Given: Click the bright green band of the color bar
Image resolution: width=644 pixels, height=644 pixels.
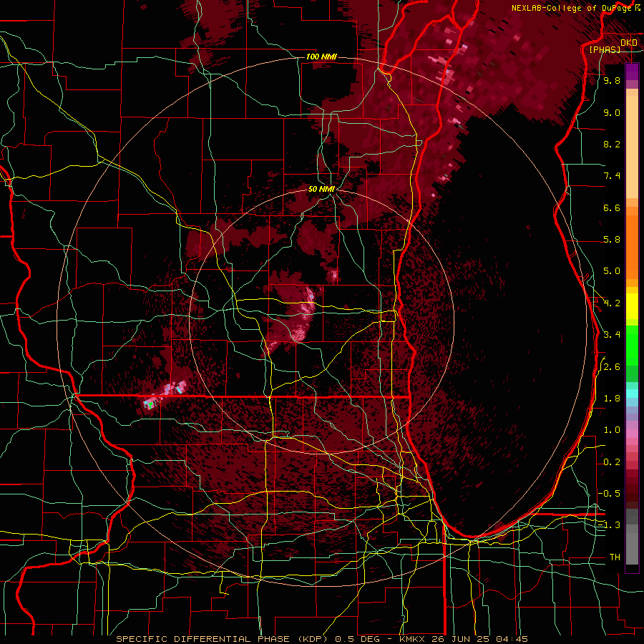Looking at the screenshot, I should pos(632,345).
